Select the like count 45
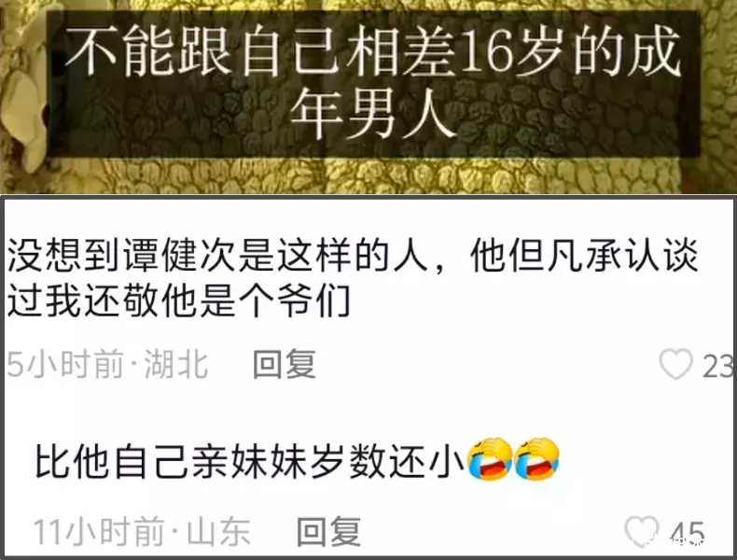Screen dimensions: 737x560 pos(688,533)
